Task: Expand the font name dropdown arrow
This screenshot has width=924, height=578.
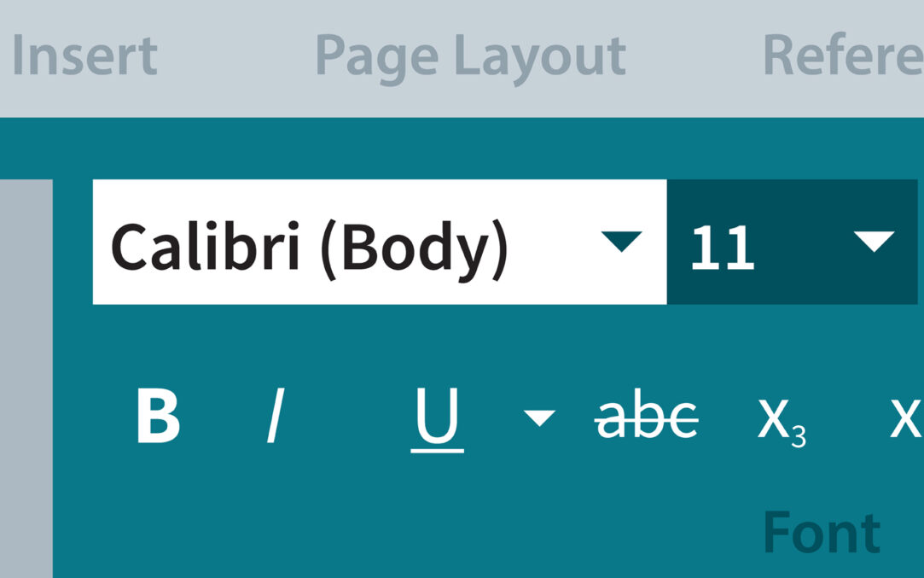Action: tap(620, 242)
